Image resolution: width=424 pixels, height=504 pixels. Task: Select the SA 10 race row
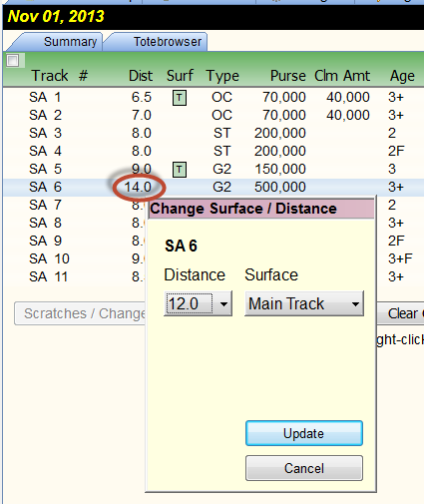(212, 259)
